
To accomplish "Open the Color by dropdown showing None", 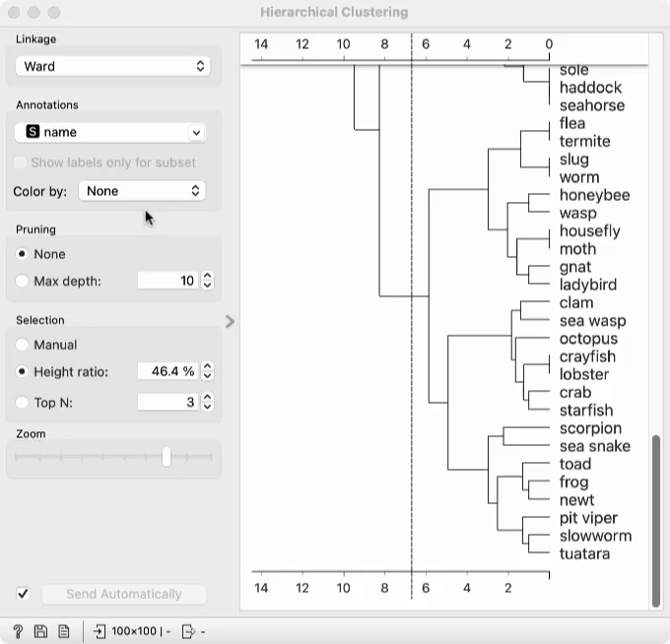I will [142, 191].
